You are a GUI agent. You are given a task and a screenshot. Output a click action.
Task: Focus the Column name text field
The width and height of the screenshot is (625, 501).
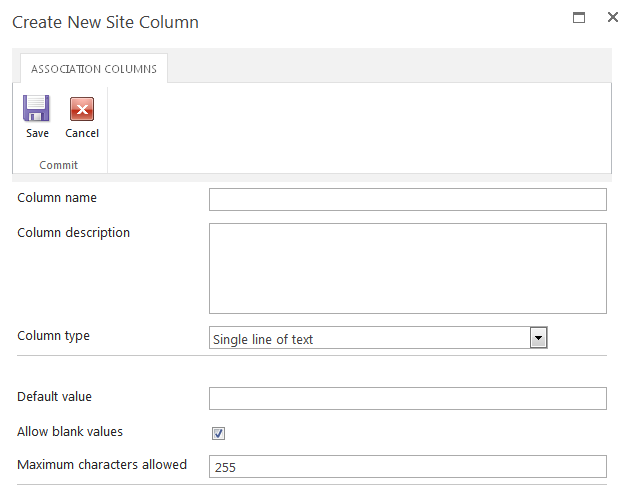coord(407,199)
